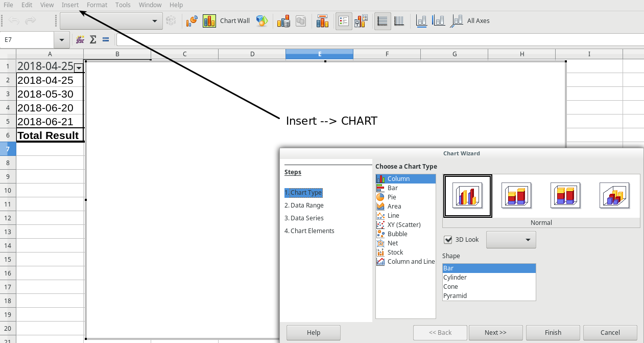
Task: Open the Format menu
Action: [97, 5]
